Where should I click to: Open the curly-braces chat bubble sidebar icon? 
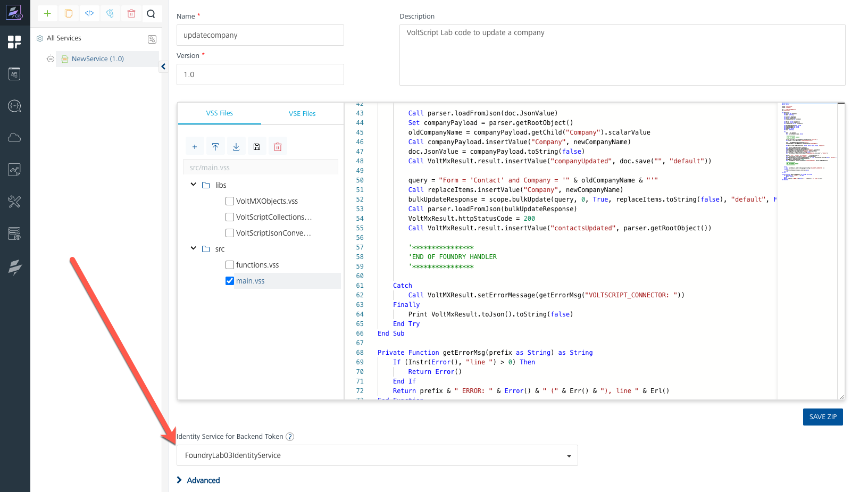tap(14, 106)
